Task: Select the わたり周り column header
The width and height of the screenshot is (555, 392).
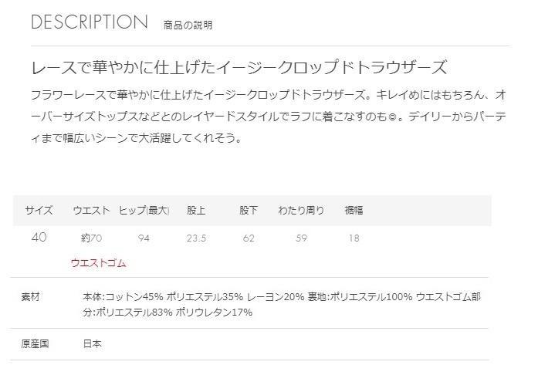Action: pos(301,210)
